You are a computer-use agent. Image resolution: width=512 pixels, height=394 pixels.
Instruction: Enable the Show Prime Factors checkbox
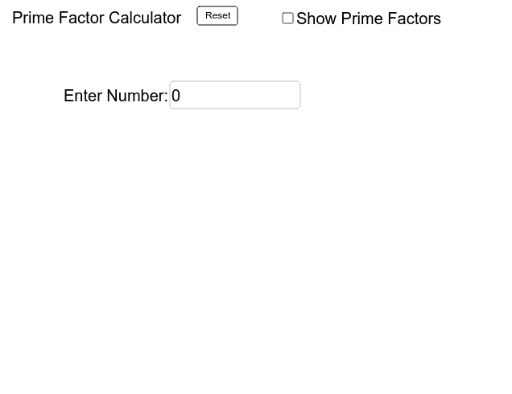click(x=288, y=18)
